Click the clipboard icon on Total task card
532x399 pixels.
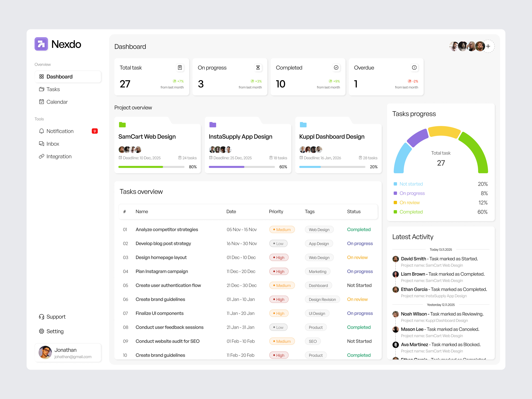[x=180, y=68]
